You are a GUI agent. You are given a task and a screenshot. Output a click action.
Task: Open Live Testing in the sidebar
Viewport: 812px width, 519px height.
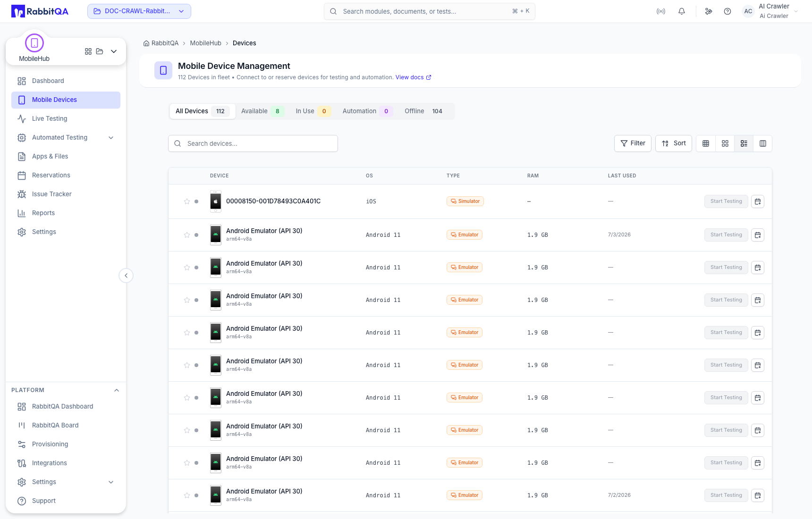pos(66,118)
